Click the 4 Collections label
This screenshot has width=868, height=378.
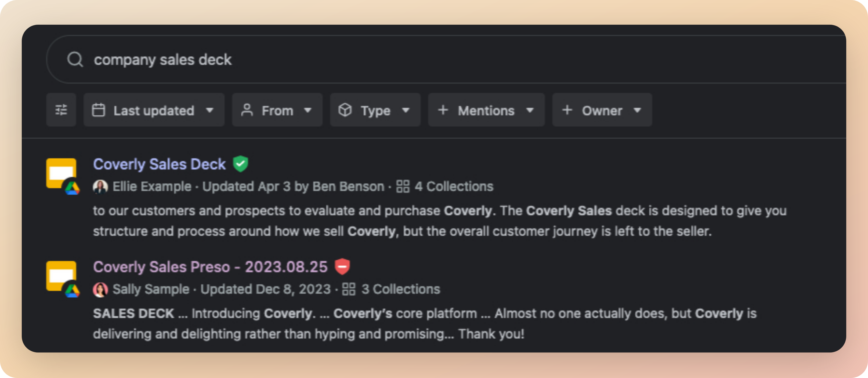pos(454,187)
